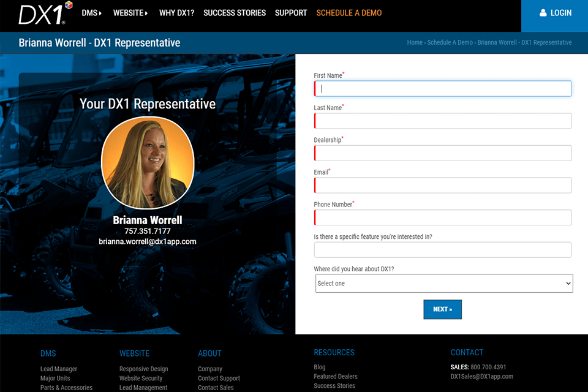Click Lead Management footer link
The height and width of the screenshot is (392, 588).
pyautogui.click(x=143, y=388)
